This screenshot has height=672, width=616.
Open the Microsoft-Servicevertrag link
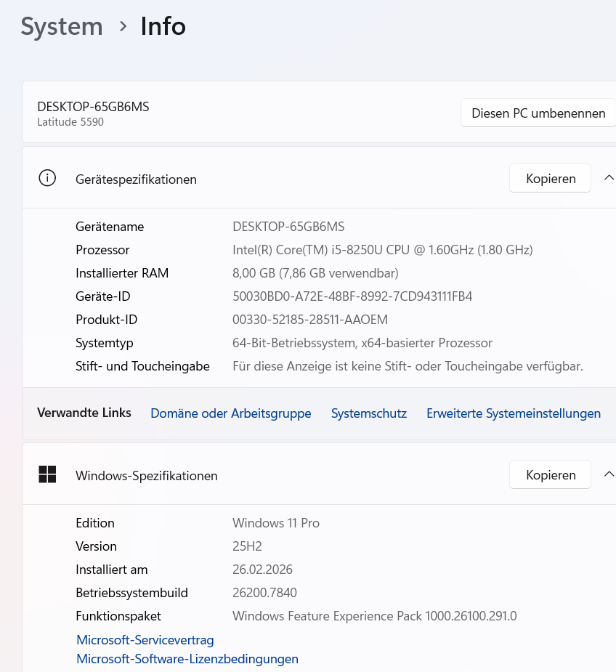click(x=145, y=640)
